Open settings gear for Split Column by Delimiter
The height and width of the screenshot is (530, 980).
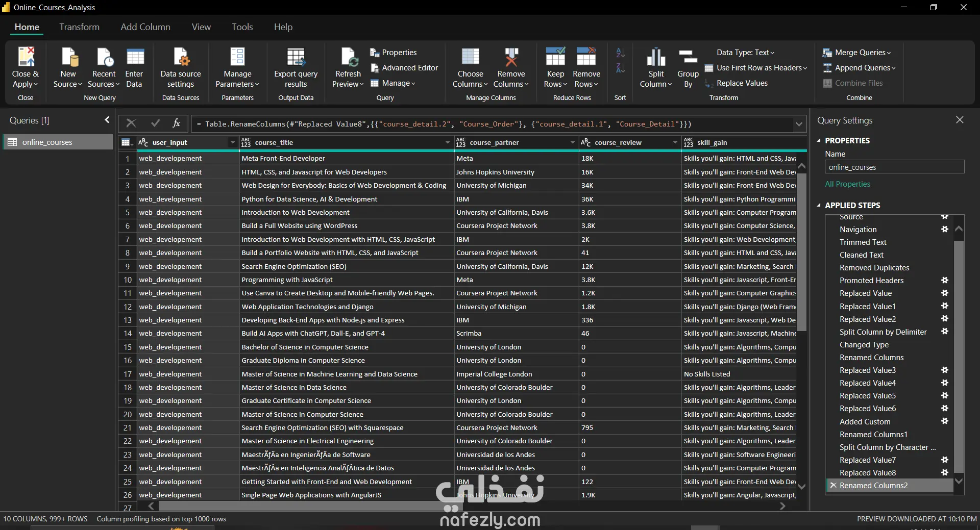[945, 332]
